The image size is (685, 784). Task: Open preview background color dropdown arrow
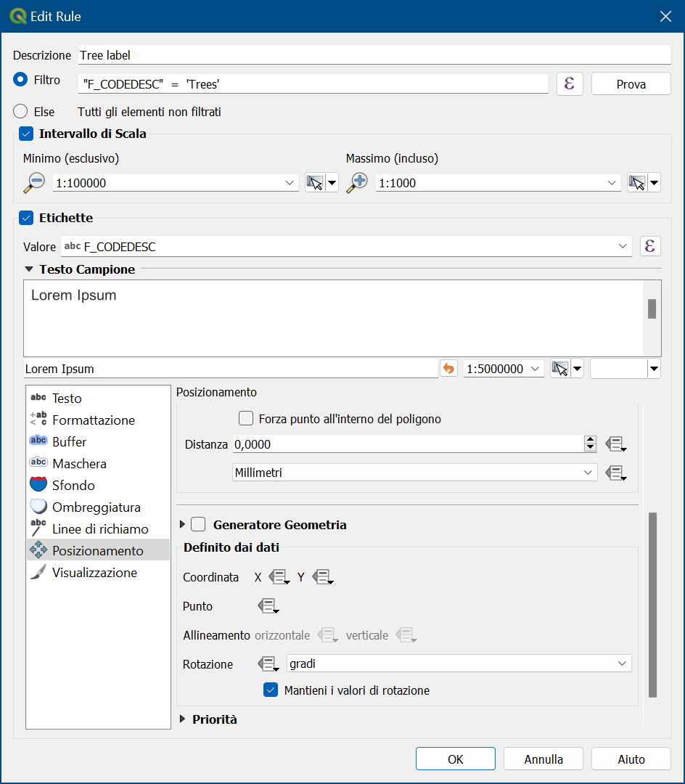(x=654, y=369)
